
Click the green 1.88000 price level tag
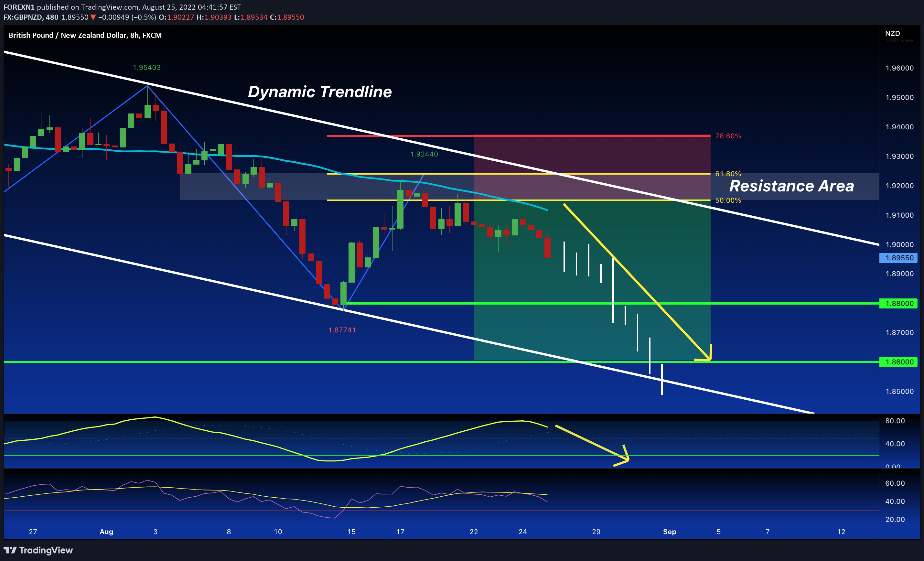[899, 303]
